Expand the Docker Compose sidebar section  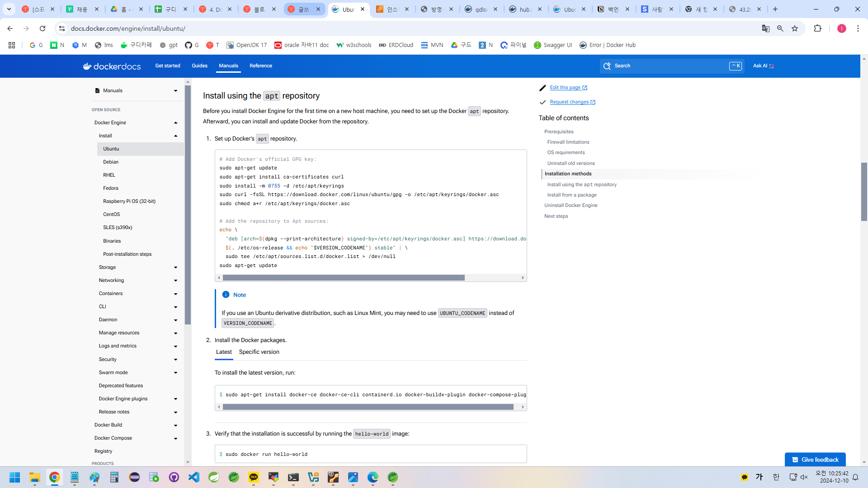coord(176,438)
